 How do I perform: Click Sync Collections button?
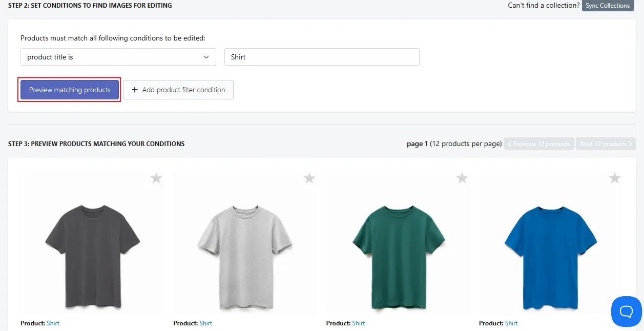click(608, 6)
